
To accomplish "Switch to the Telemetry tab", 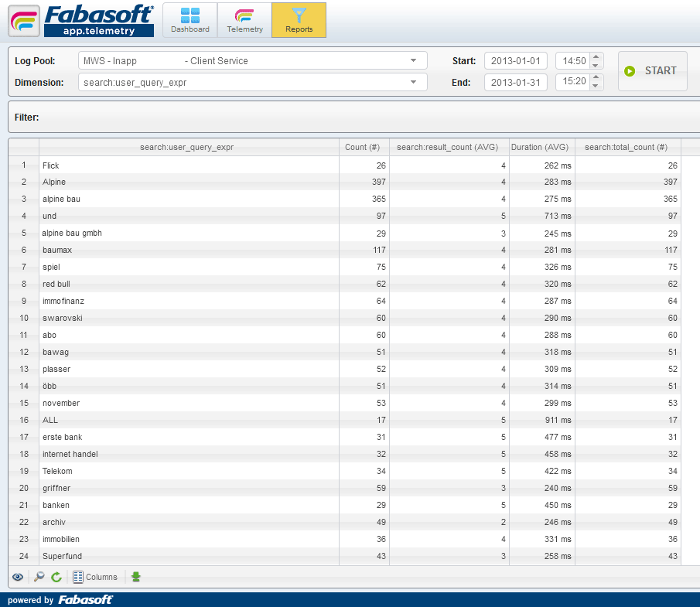I will [x=244, y=20].
